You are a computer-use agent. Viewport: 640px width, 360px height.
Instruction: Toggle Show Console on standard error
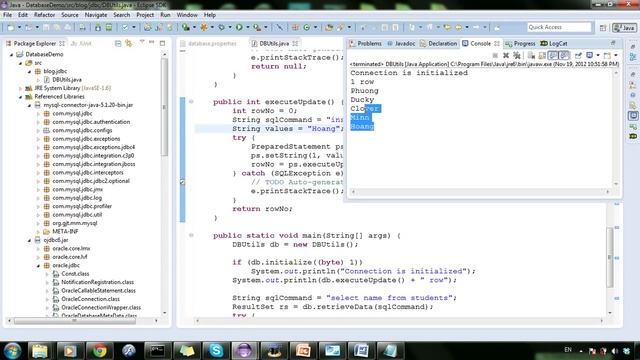pos(564,55)
